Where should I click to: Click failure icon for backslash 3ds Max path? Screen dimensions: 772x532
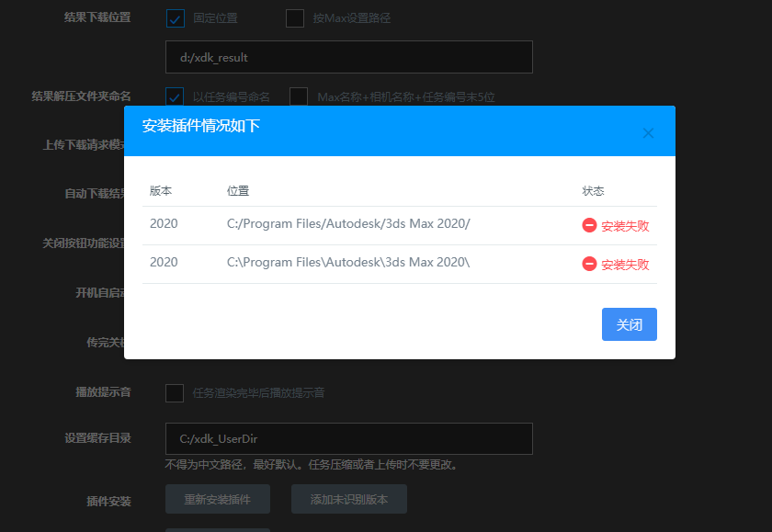(589, 264)
